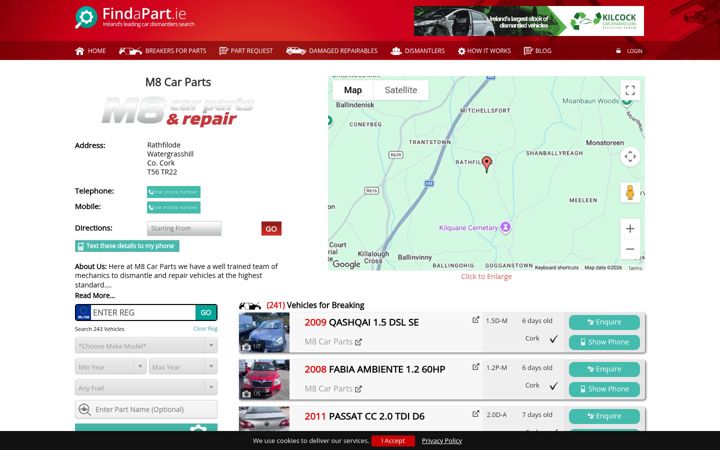Click M8 Car Parts link under Fabia

333,389
